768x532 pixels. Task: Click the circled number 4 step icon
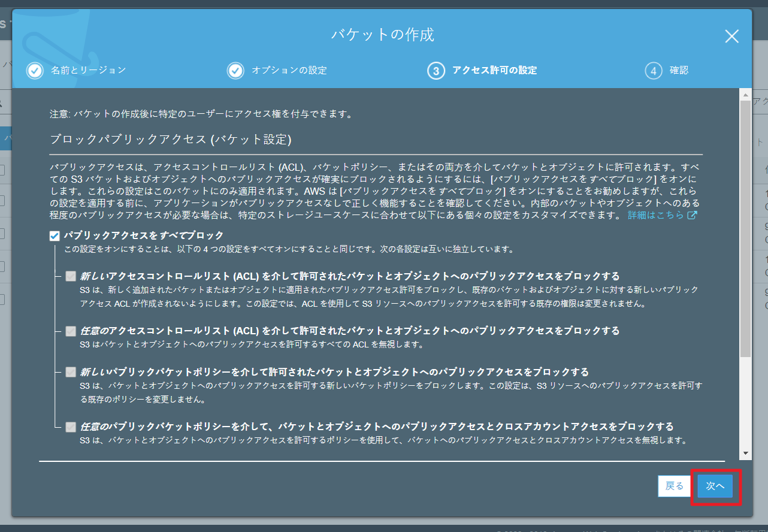(653, 71)
